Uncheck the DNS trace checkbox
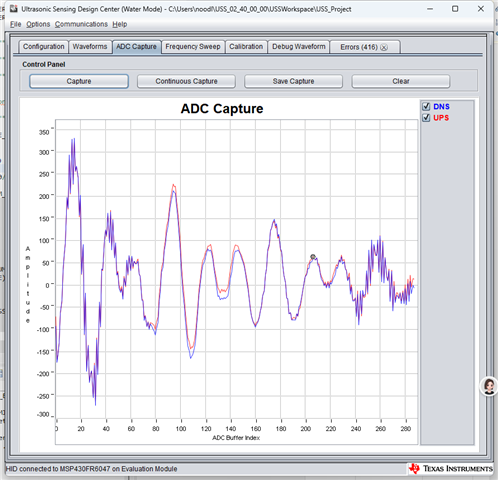 426,106
